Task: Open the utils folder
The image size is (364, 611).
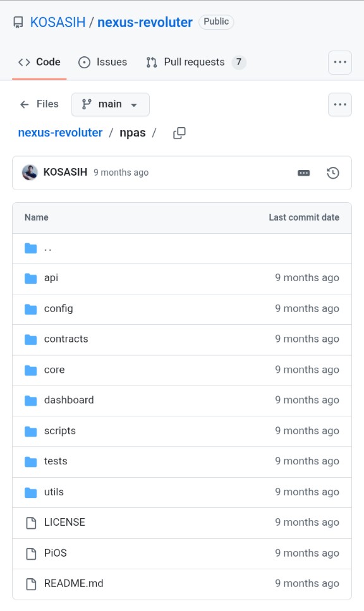Action: tap(54, 492)
